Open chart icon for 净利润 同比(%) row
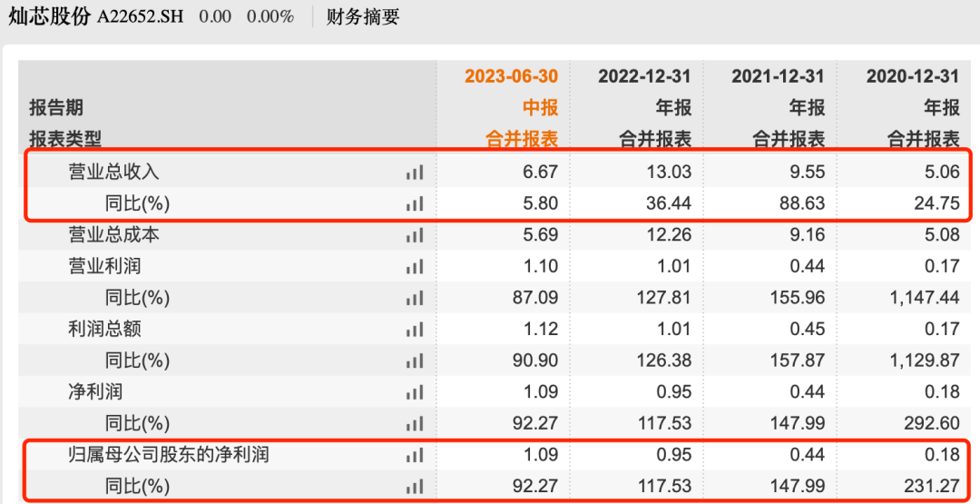Viewport: 980px width, 504px height. [415, 423]
